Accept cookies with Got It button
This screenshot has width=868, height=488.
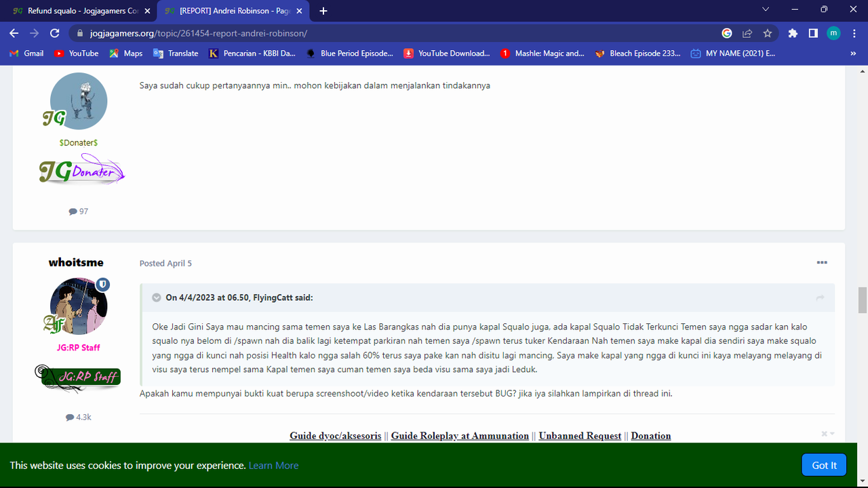click(x=824, y=465)
